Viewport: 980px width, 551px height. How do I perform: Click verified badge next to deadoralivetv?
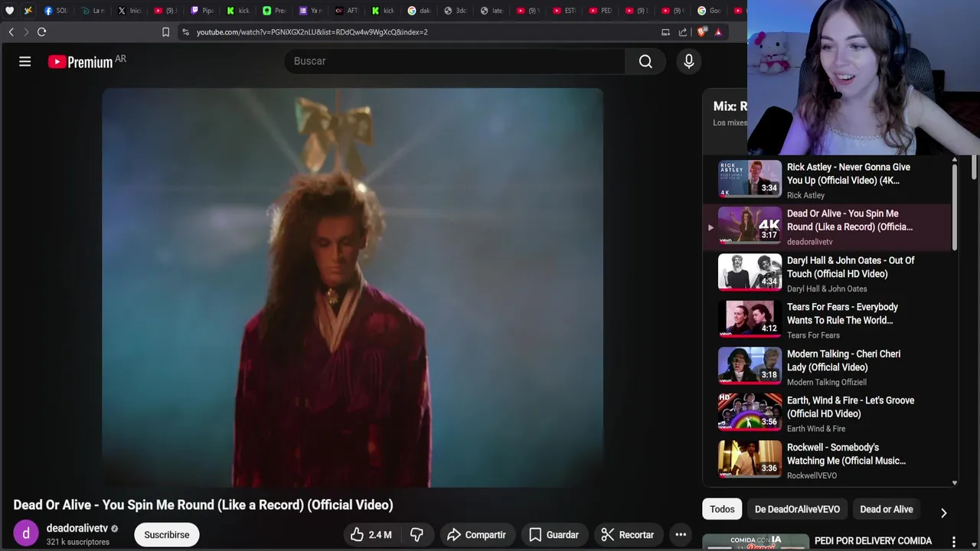tap(115, 529)
